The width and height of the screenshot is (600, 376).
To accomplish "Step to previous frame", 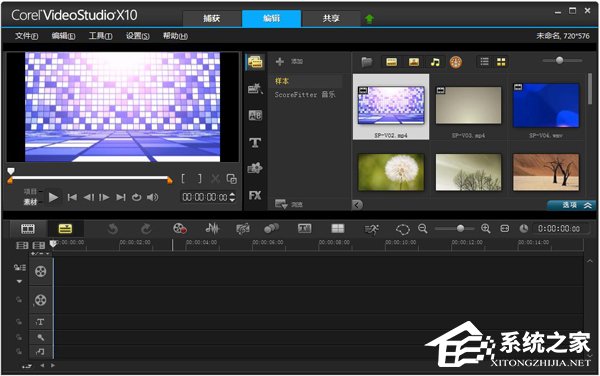I will pyautogui.click(x=88, y=197).
